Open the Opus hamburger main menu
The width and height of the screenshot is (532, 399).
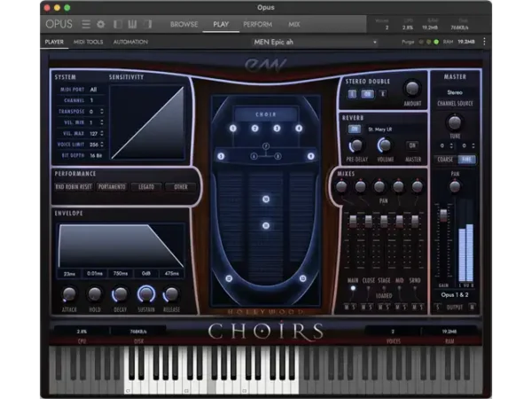coord(86,24)
